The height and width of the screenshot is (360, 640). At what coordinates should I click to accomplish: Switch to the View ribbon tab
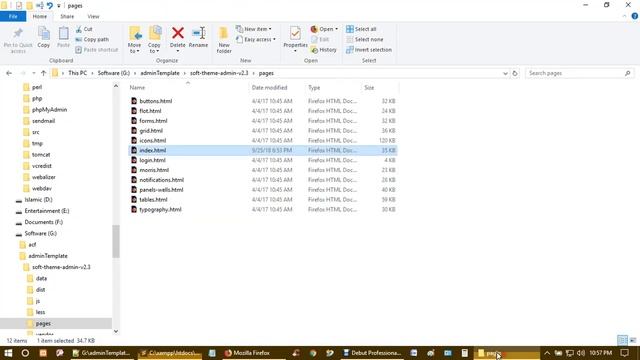(93, 16)
